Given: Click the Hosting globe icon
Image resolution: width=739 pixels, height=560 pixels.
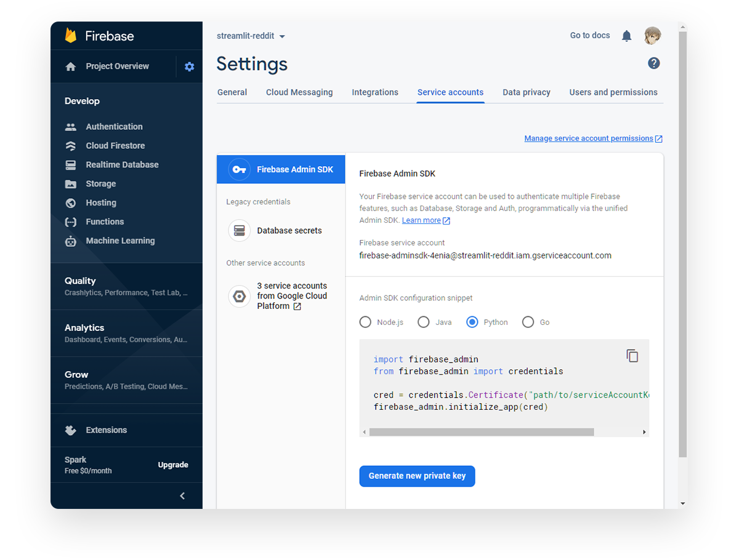Looking at the screenshot, I should [x=71, y=203].
